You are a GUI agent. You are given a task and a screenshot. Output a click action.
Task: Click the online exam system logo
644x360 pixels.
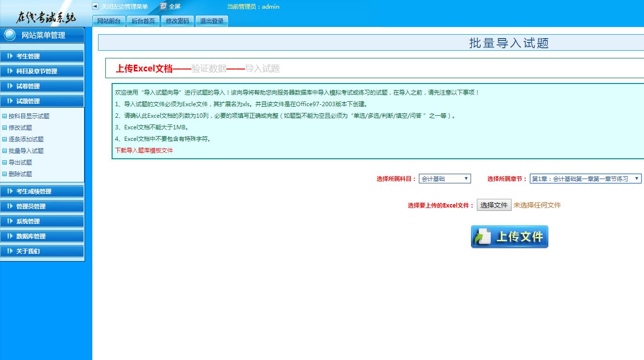[x=45, y=17]
